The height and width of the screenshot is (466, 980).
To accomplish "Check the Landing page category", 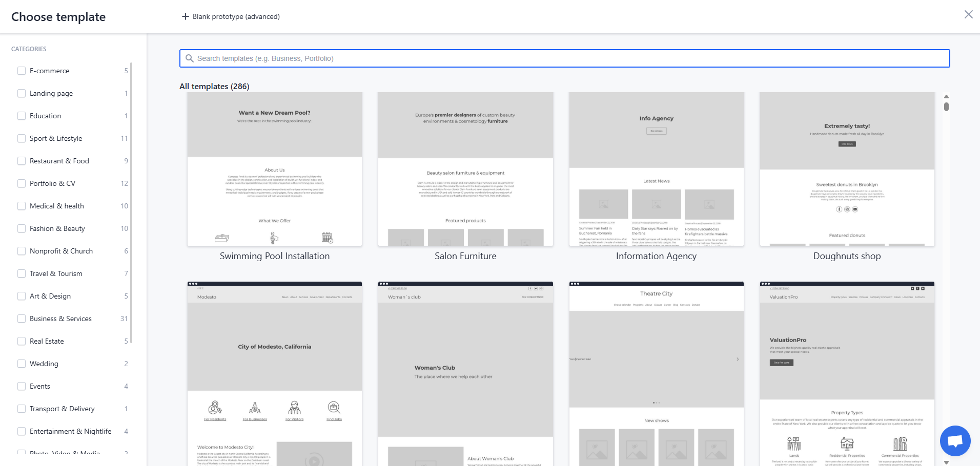I will tap(22, 93).
